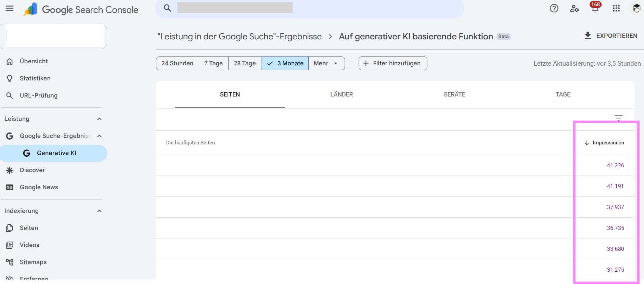
Task: Go to "Leistung in der Google Suche"-Ergebnisse breadcrumb
Action: tap(240, 36)
